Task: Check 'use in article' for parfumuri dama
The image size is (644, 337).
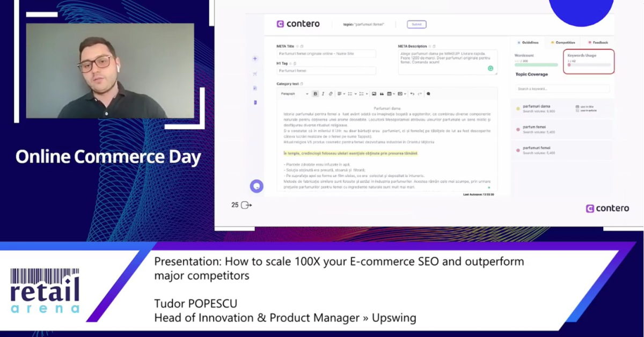Action: coord(586,111)
